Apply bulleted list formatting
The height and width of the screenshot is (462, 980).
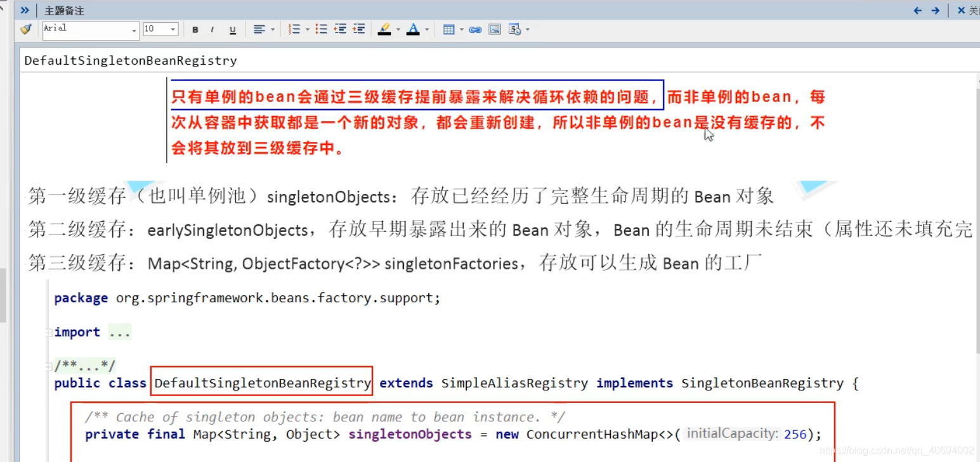(x=321, y=29)
